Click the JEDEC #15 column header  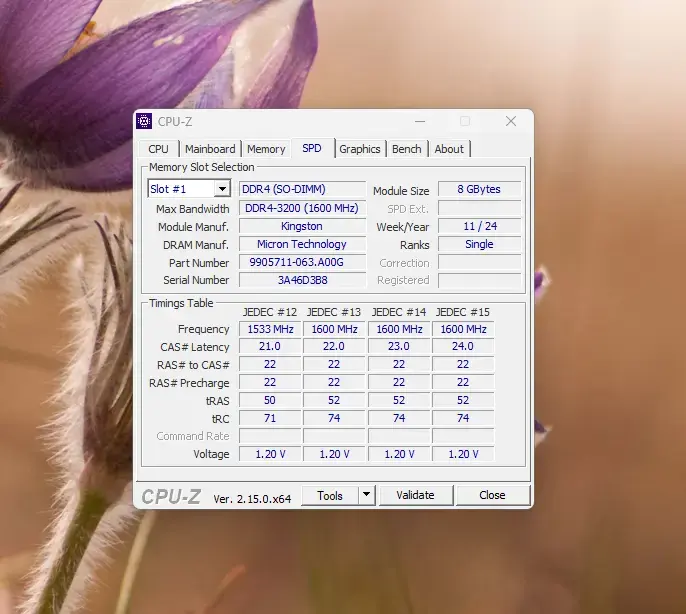pyautogui.click(x=463, y=312)
